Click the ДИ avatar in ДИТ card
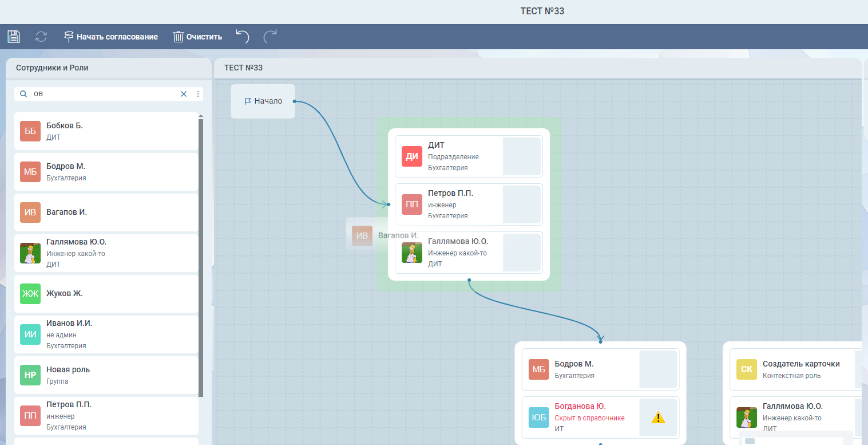Screen dimensions: 868x445 point(411,156)
